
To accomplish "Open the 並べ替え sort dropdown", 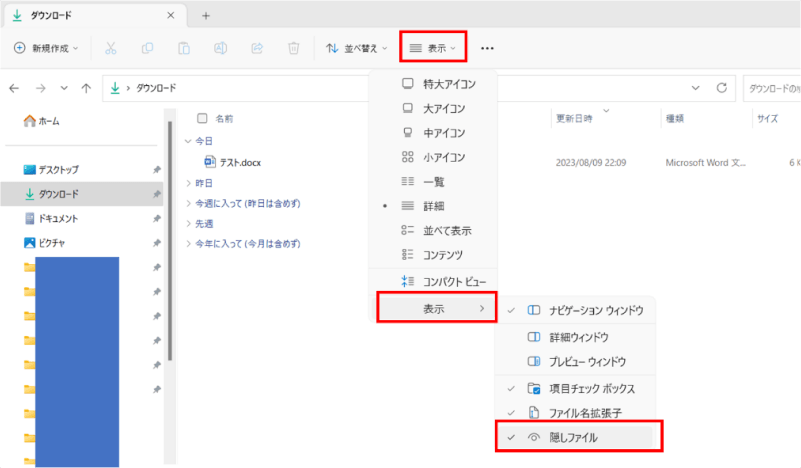I will pyautogui.click(x=357, y=48).
